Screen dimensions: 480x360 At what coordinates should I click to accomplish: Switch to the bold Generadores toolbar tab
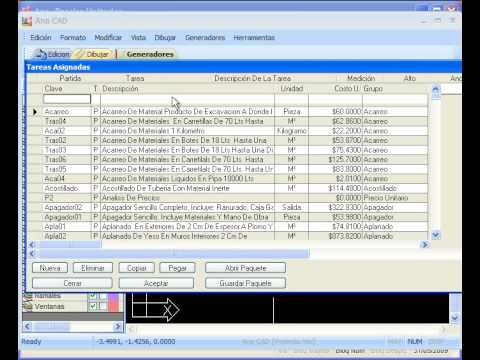coord(150,54)
